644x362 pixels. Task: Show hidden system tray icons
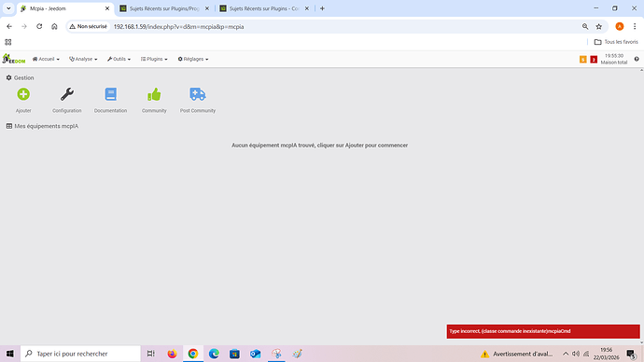pyautogui.click(x=566, y=354)
